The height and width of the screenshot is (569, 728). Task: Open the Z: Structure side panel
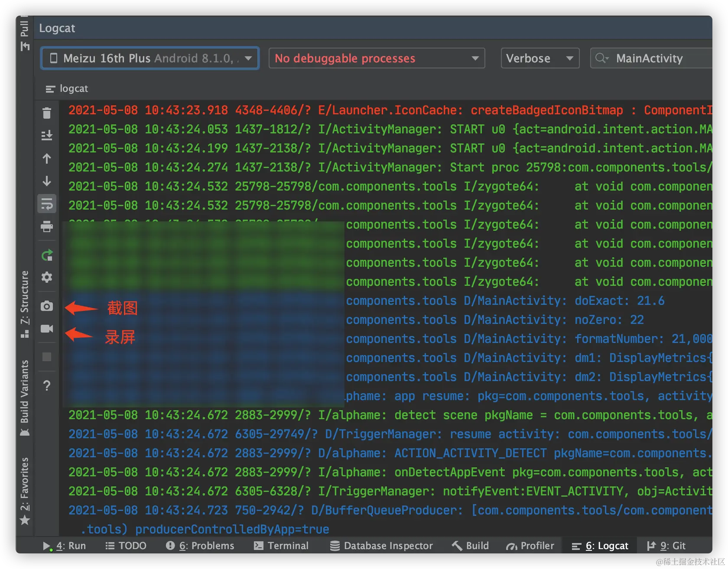click(x=25, y=304)
